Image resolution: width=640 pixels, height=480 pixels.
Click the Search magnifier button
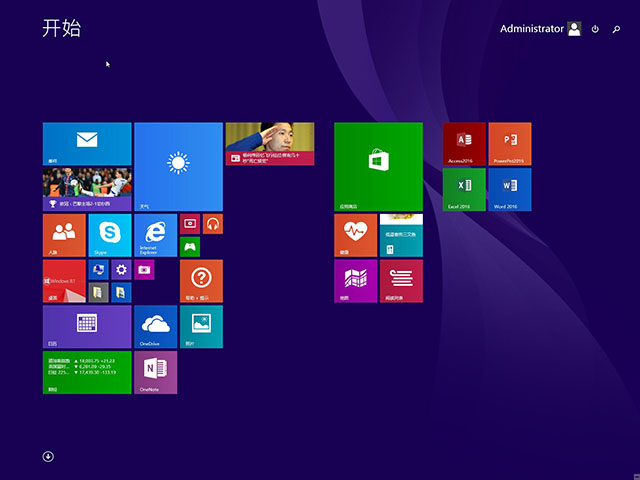(616, 29)
